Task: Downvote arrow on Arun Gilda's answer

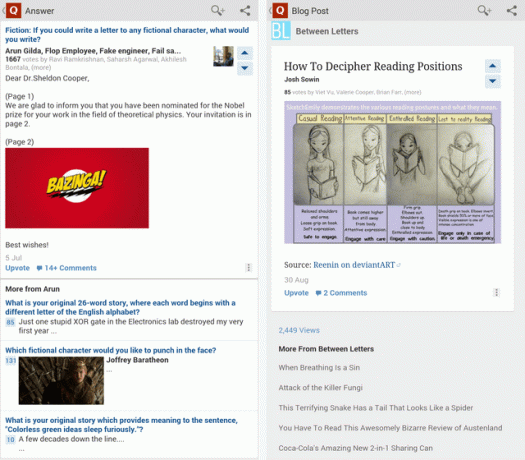Action: 245,68
